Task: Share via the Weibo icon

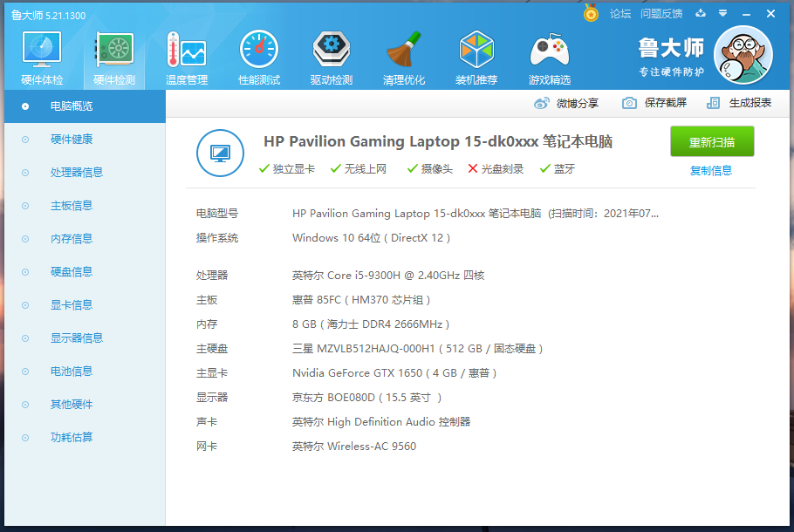Action: tap(541, 103)
